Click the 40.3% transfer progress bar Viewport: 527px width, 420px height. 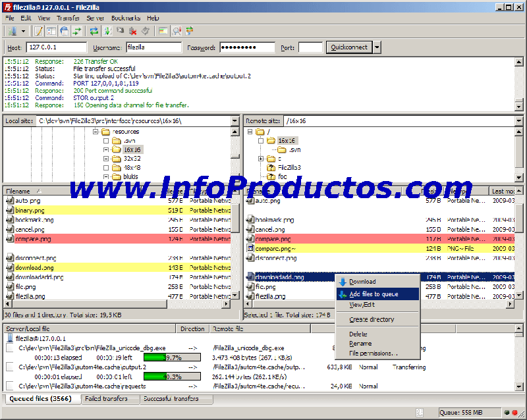point(173,376)
